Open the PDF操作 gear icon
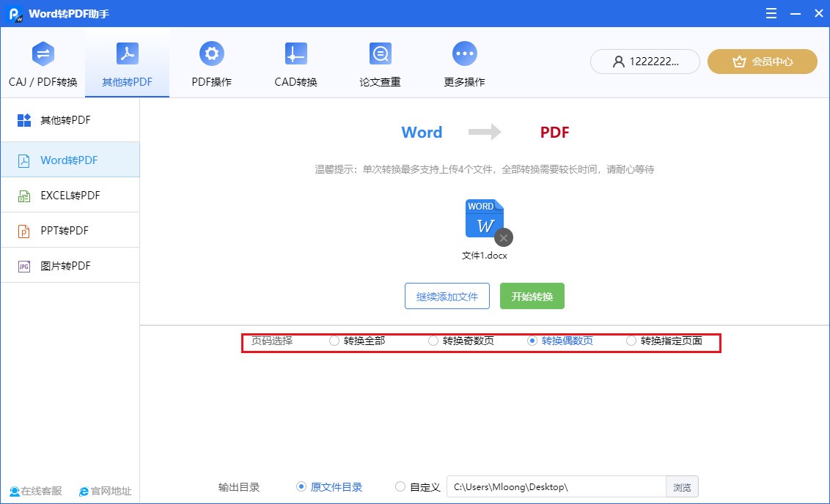The width and height of the screenshot is (830, 504). pyautogui.click(x=212, y=53)
